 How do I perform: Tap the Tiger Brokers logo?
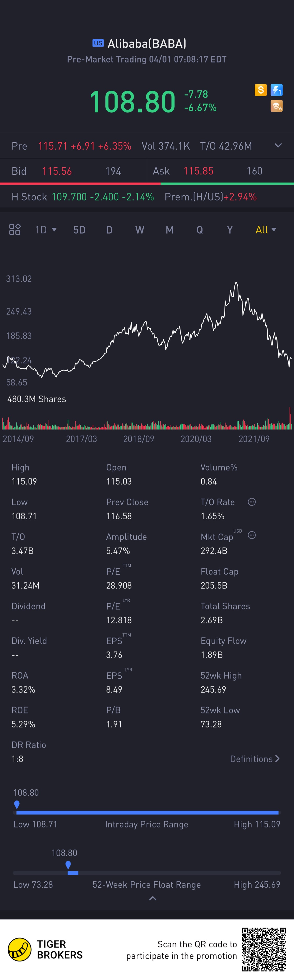[20, 949]
